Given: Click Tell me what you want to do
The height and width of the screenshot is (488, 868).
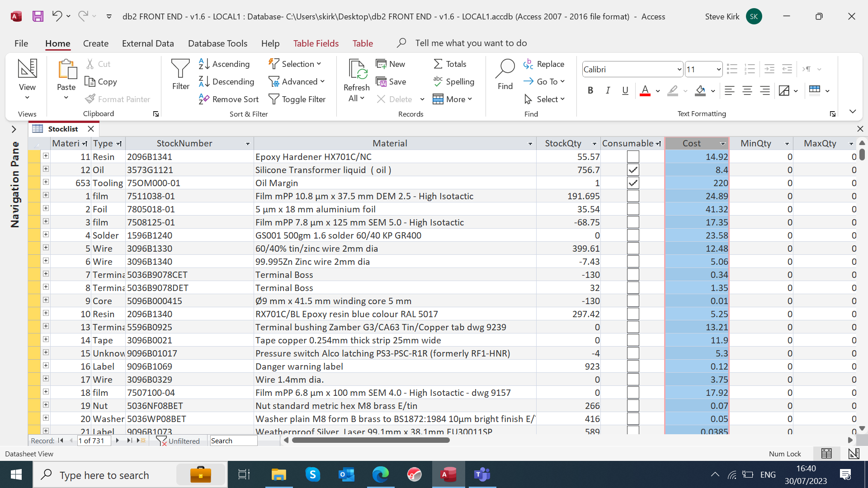Looking at the screenshot, I should (471, 43).
